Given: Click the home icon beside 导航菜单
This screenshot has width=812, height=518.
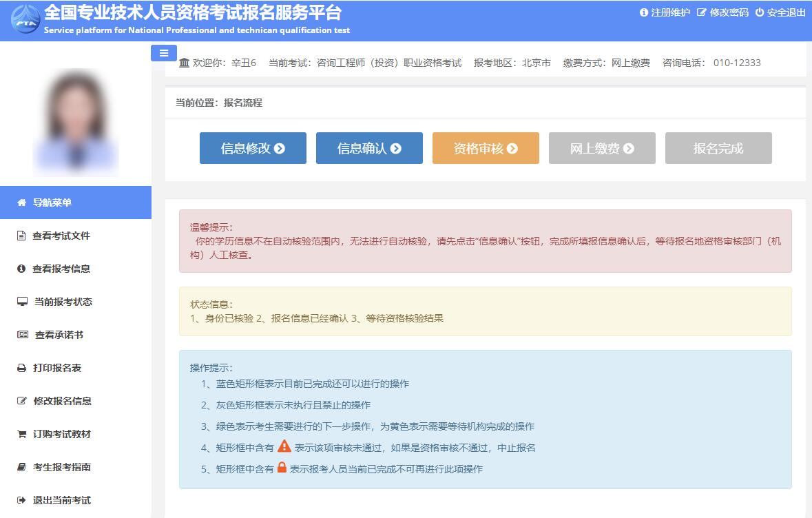Looking at the screenshot, I should [x=21, y=203].
